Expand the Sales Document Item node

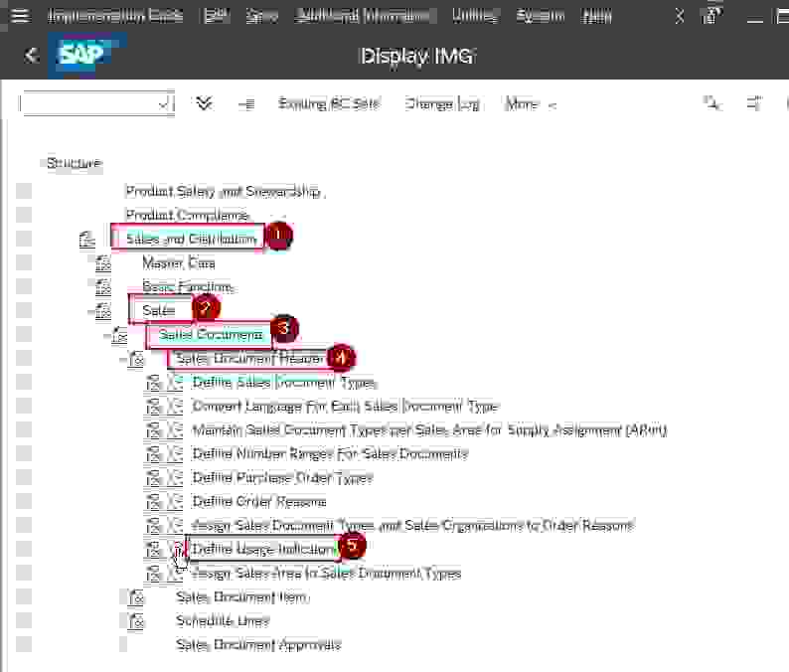pos(122,597)
